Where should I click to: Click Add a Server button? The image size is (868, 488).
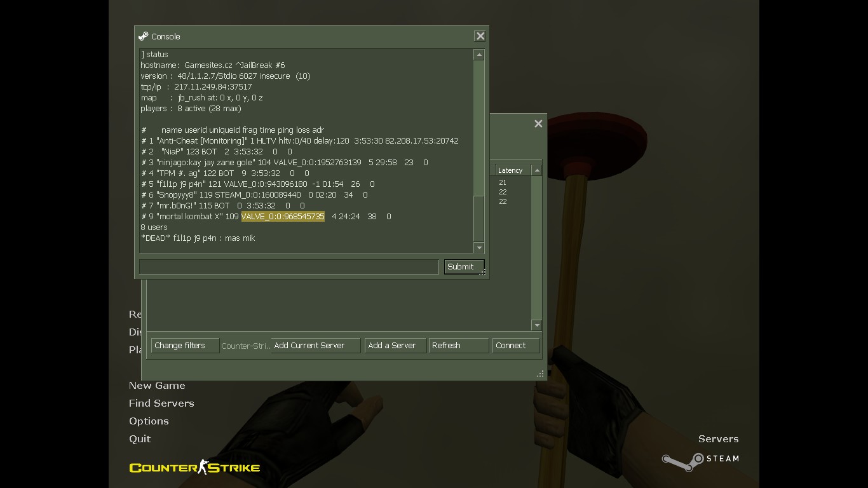[x=395, y=346]
